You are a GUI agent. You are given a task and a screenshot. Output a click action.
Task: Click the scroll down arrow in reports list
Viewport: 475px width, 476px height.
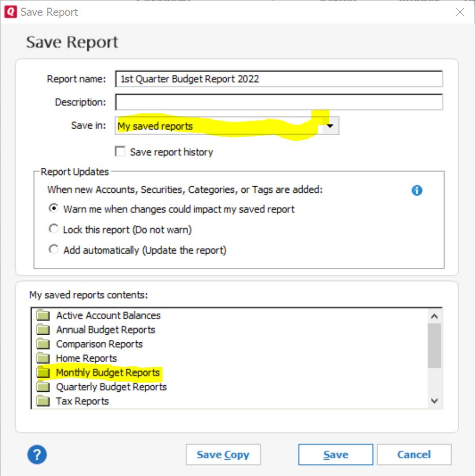pyautogui.click(x=434, y=401)
